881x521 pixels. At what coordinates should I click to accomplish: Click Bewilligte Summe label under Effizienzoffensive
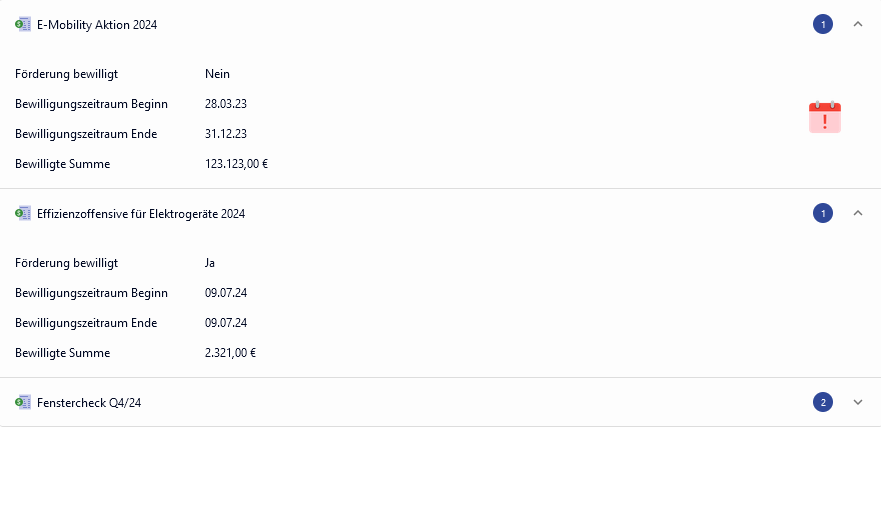click(63, 353)
